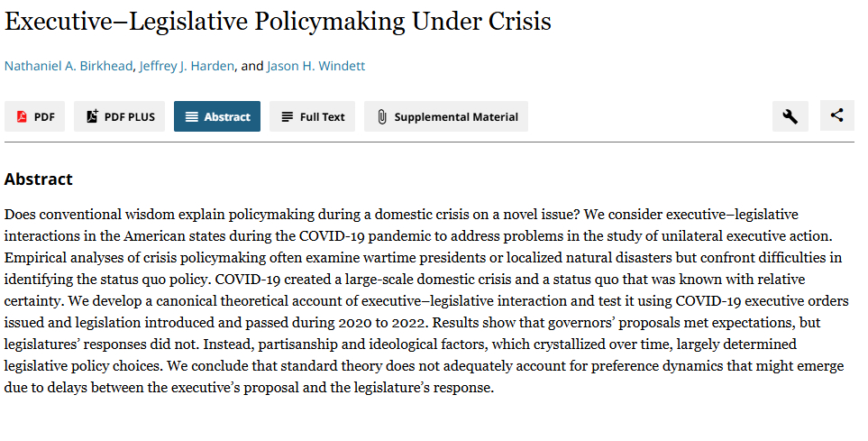Open author Nathaniel A. Birkhead's profile
The image size is (868, 441).
[69, 66]
